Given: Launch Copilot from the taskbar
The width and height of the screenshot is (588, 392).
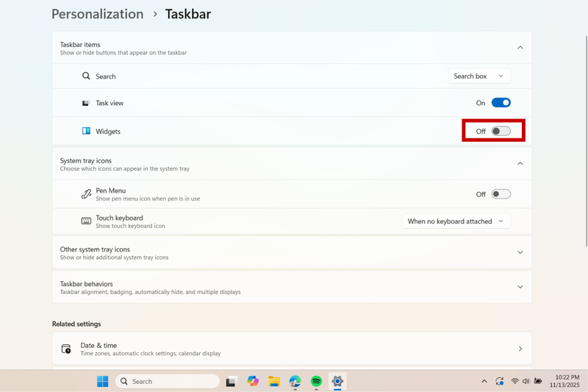Looking at the screenshot, I should 253,381.
